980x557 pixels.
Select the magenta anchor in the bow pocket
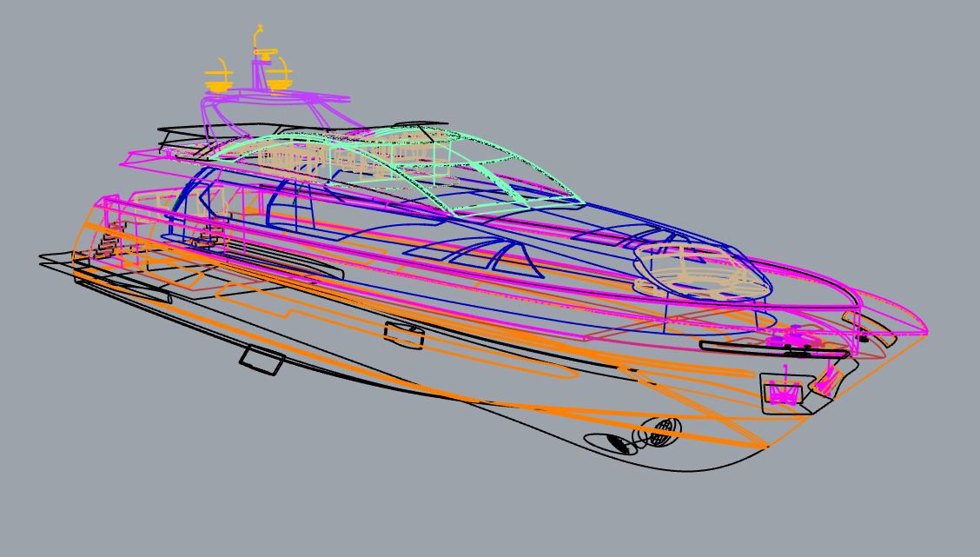(783, 395)
